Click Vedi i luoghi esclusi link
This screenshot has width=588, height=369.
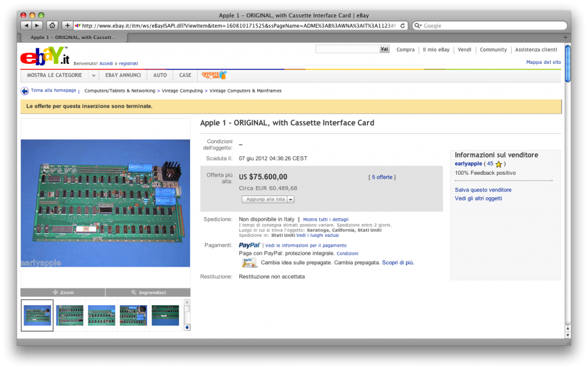[x=317, y=235]
